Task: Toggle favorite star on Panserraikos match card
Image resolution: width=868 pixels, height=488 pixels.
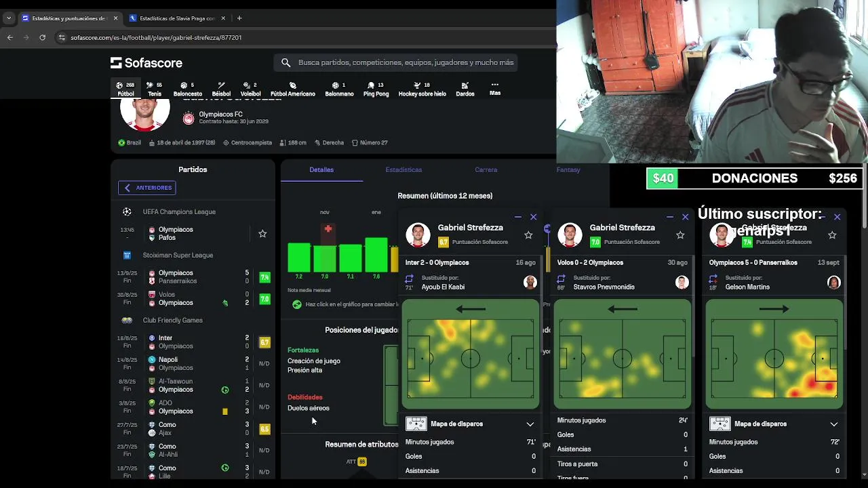Action: tap(832, 235)
